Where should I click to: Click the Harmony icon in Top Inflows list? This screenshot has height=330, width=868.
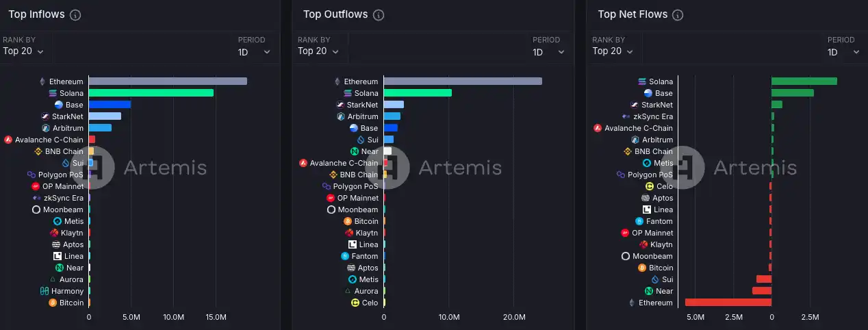click(x=44, y=291)
